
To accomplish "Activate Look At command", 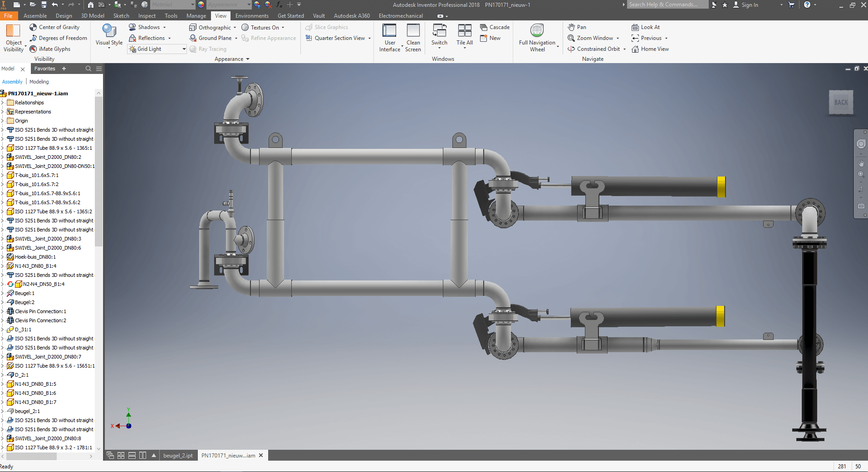I will pos(646,27).
